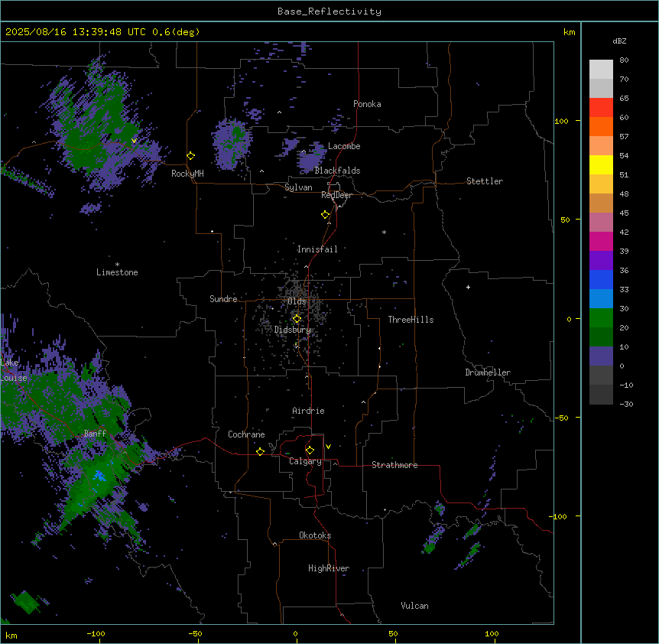Click the Innisfail city label
The image size is (659, 644).
tap(317, 249)
